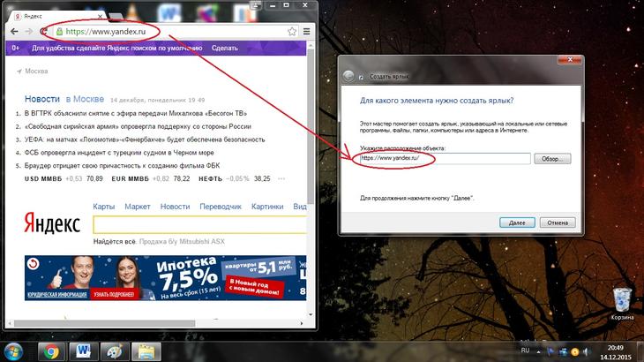This screenshot has height=362, width=644.
Task: Click the Mitsubishi ASX suggestion link
Action: click(182, 242)
